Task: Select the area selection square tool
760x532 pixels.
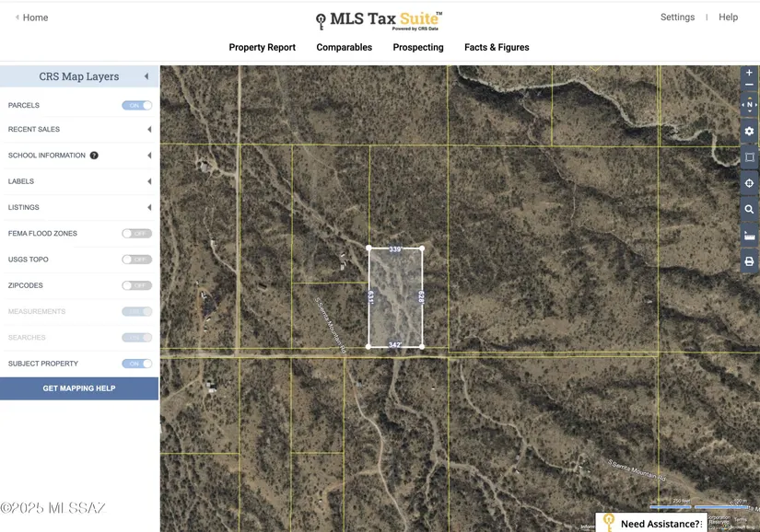Action: [749, 157]
